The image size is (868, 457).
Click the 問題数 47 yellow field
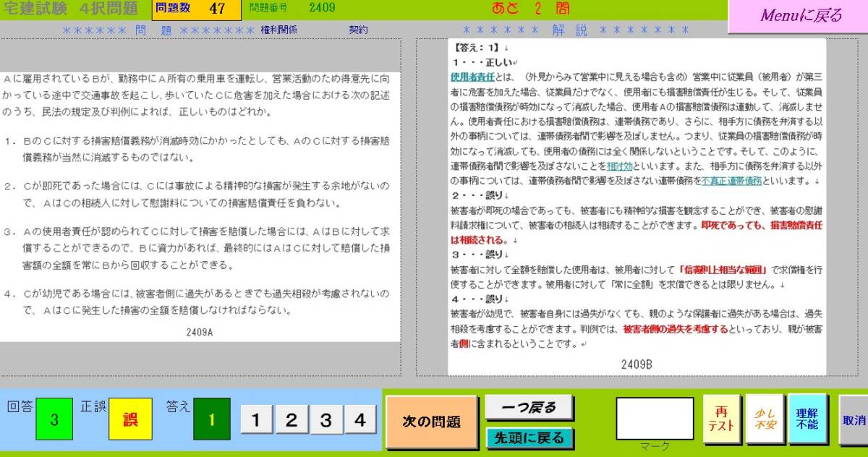coord(197,9)
